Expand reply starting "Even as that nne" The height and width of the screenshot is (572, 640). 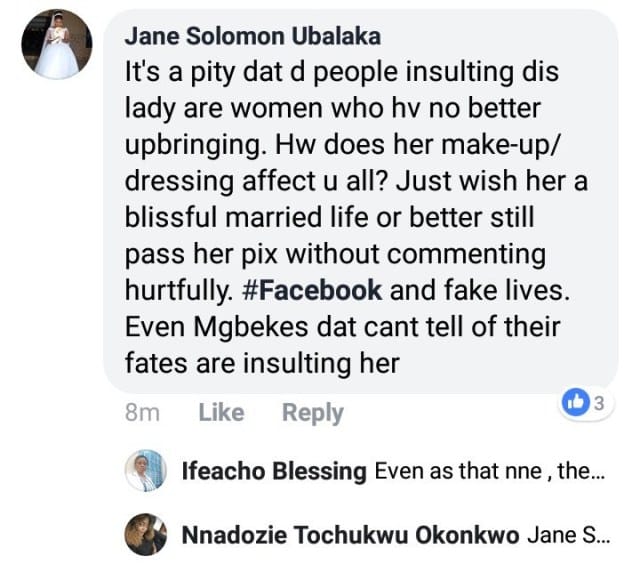pyautogui.click(x=450, y=471)
